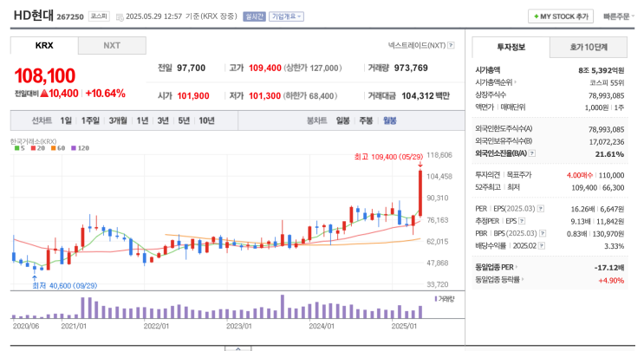Image resolution: width=644 pixels, height=351 pixels.
Task: Click the 거래대금 value 104,312 백만
Action: 426,95
